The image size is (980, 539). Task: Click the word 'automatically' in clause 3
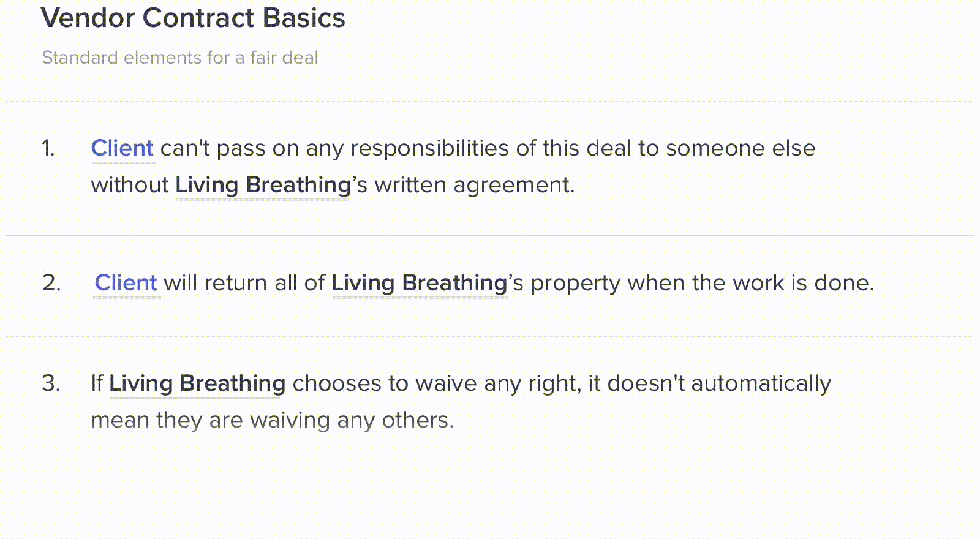[761, 384]
